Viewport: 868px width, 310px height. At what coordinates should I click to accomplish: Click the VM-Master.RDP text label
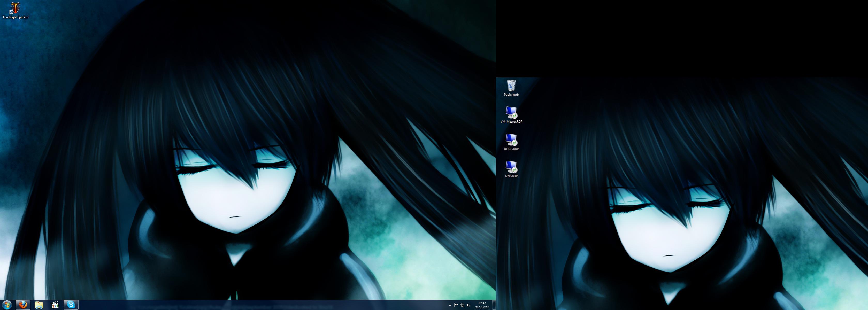coord(511,122)
